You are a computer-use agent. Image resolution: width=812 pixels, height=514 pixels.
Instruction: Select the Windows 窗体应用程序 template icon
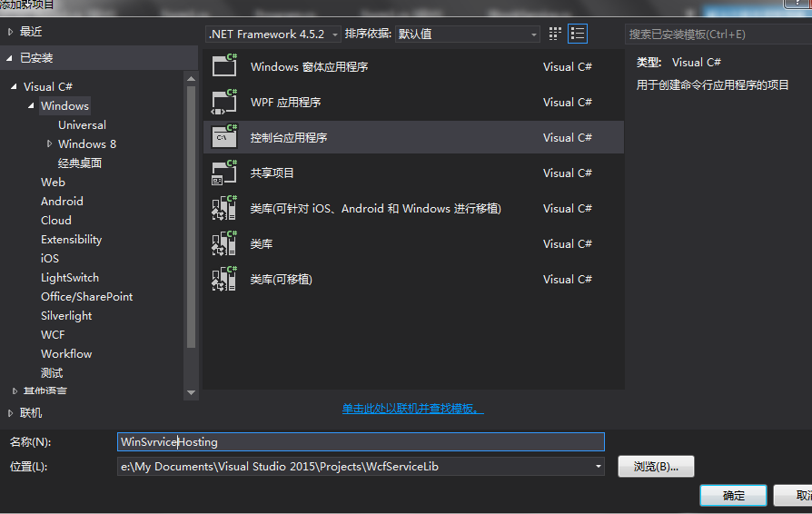[x=224, y=65]
